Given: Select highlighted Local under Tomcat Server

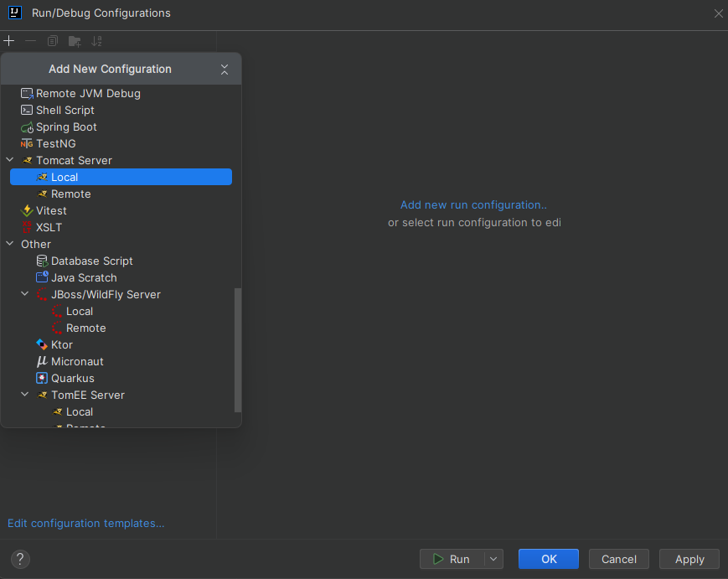Looking at the screenshot, I should [x=121, y=177].
